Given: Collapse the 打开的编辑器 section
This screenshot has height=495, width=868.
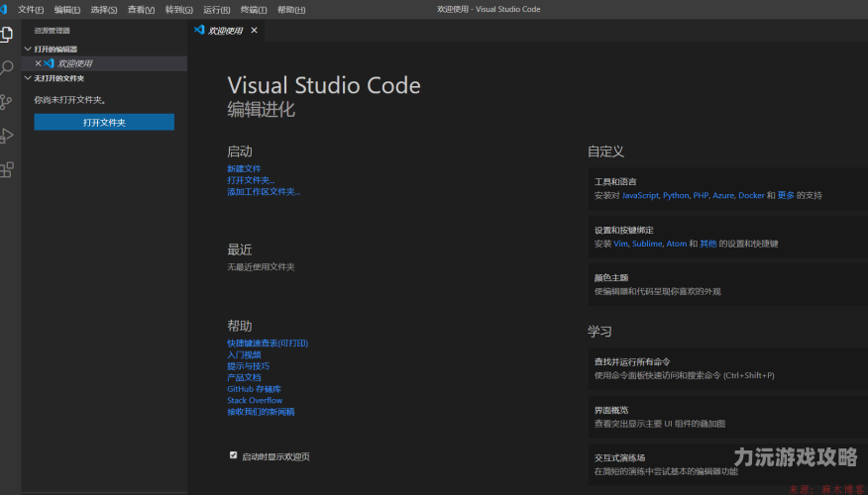Looking at the screenshot, I should pyautogui.click(x=28, y=49).
